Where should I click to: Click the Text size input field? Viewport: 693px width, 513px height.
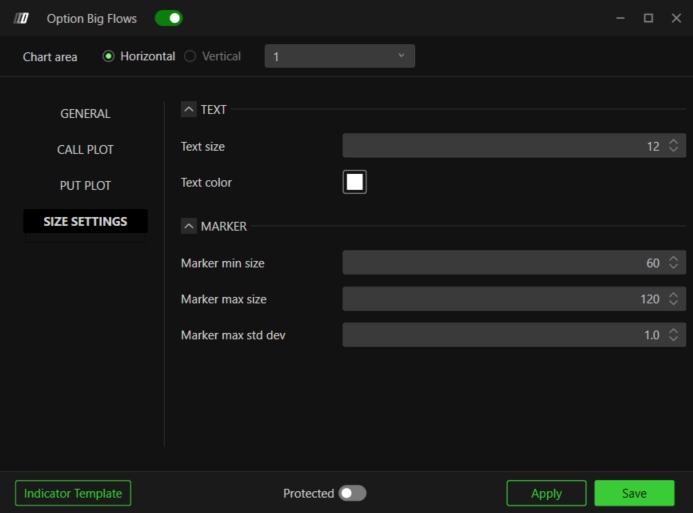click(514, 146)
